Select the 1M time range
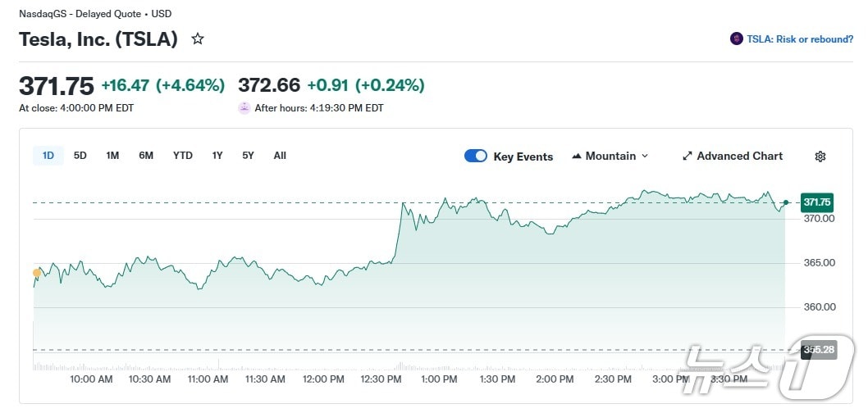The image size is (868, 413). click(x=112, y=156)
